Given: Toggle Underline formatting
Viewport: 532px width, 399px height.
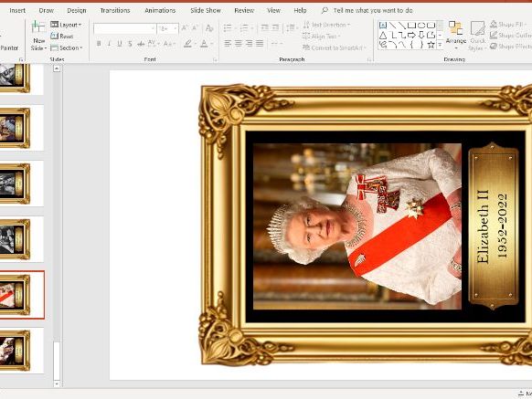Looking at the screenshot, I should click(x=120, y=44).
